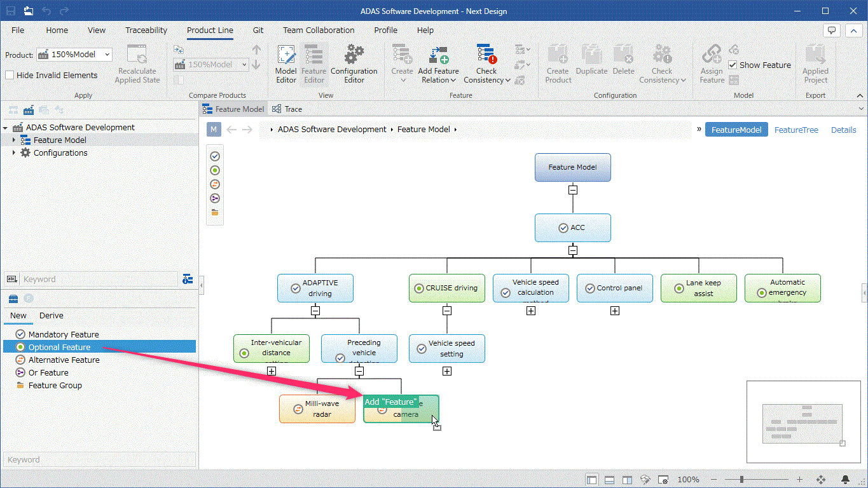Select the CRUISE driving feature node

point(447,288)
